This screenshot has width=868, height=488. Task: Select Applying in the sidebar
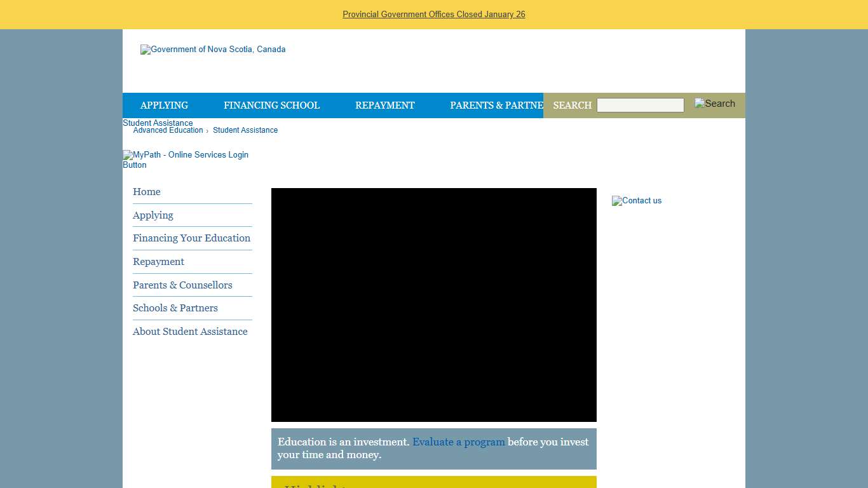153,215
